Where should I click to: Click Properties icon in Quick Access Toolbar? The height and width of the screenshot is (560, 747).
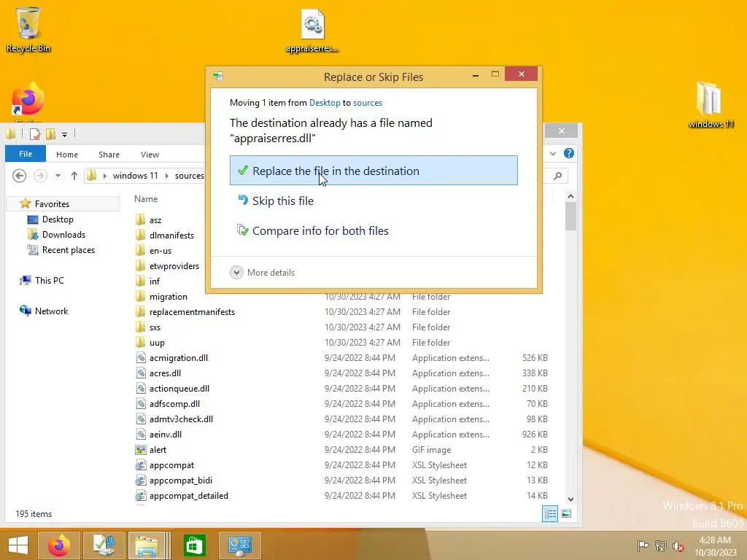35,134
